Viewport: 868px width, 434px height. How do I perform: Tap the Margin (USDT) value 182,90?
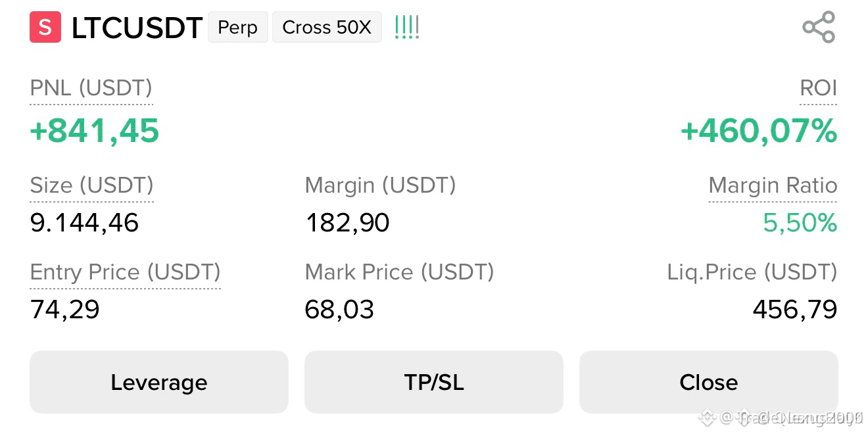pos(347,224)
